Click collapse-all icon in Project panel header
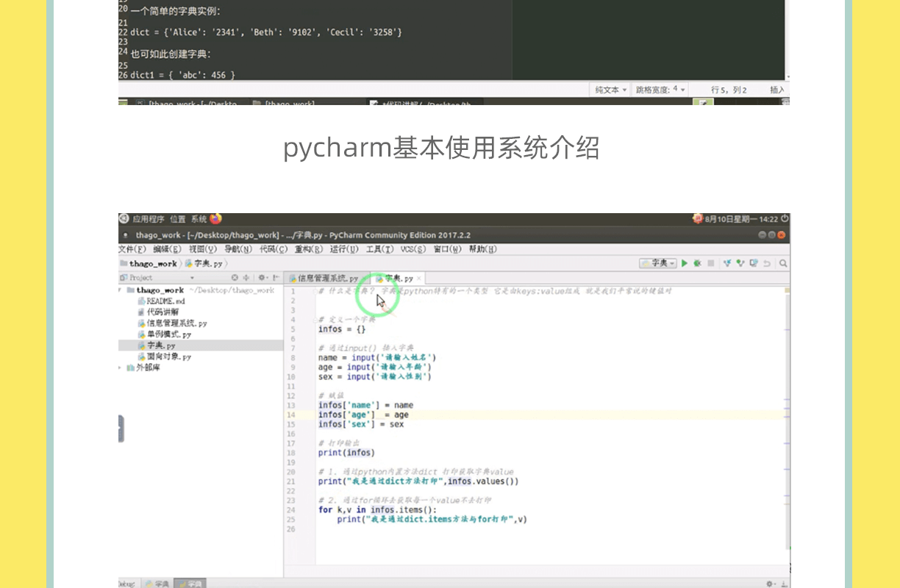Image resolution: width=900 pixels, height=588 pixels. (x=246, y=278)
